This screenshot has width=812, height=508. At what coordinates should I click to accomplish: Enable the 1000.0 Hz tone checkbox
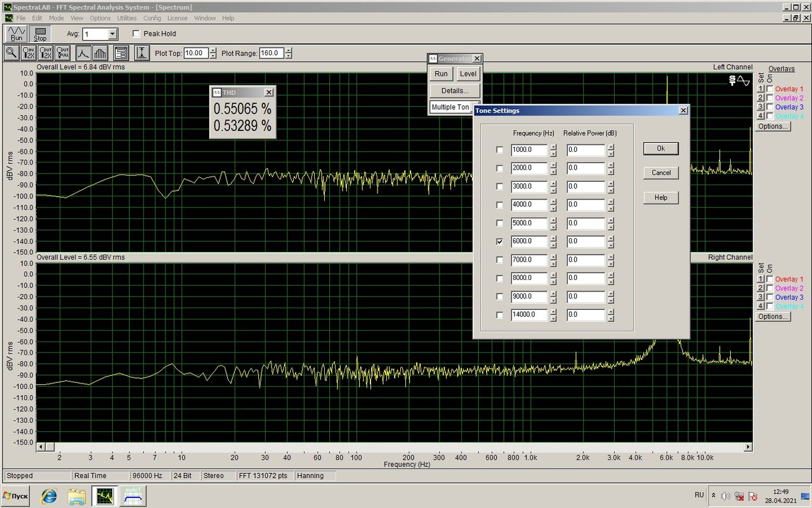[500, 150]
